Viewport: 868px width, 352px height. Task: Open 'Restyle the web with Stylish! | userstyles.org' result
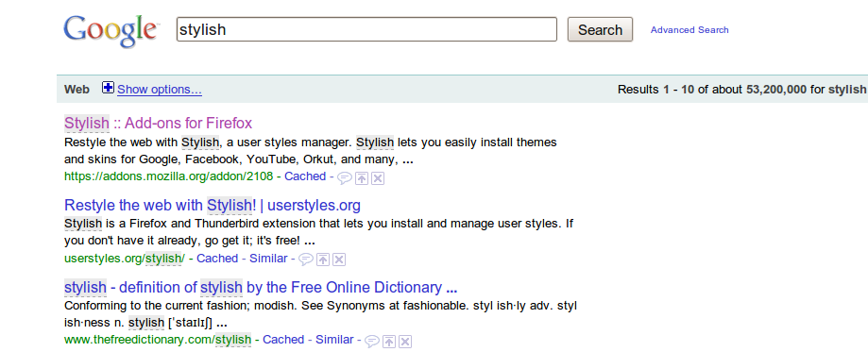pyautogui.click(x=213, y=206)
